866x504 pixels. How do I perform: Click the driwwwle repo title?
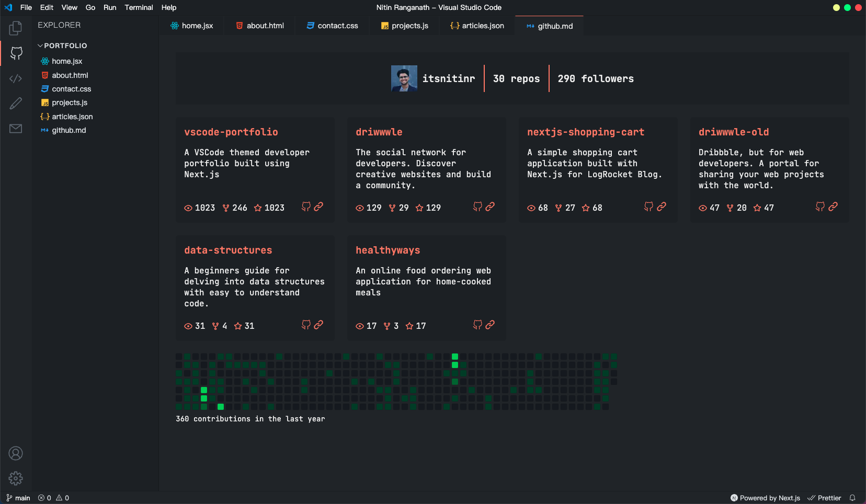click(379, 132)
